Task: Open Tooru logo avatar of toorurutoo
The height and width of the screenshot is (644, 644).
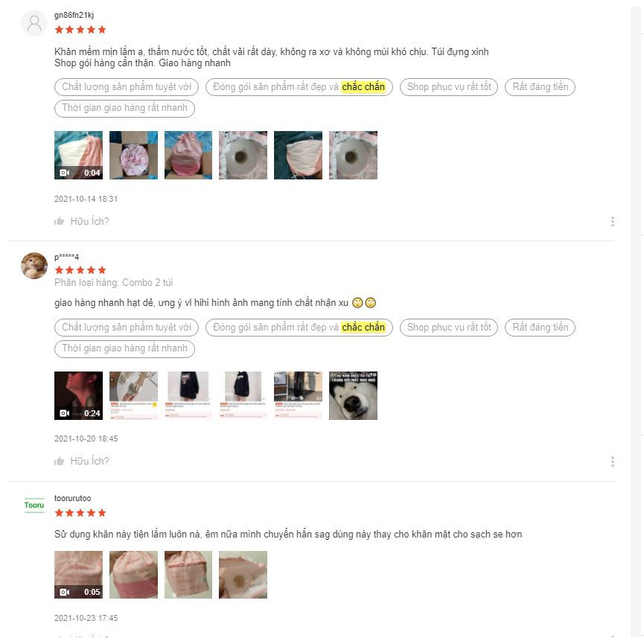Action: click(34, 506)
